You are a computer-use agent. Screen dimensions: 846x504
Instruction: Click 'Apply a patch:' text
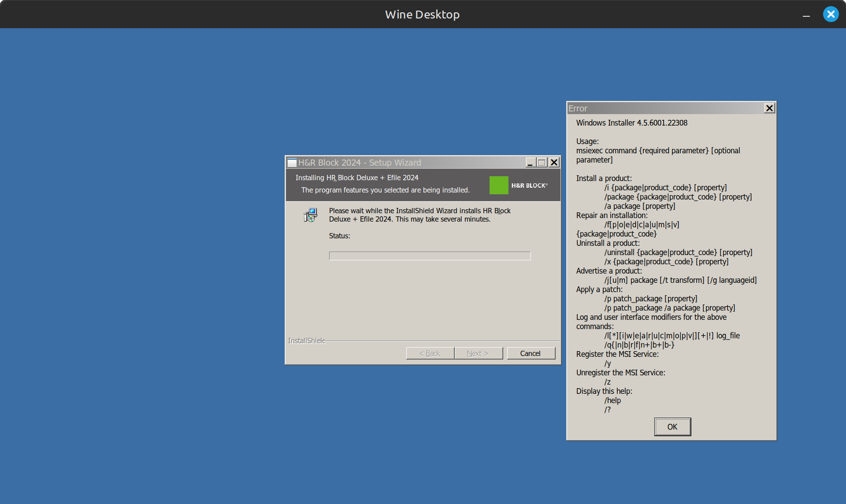pos(599,289)
